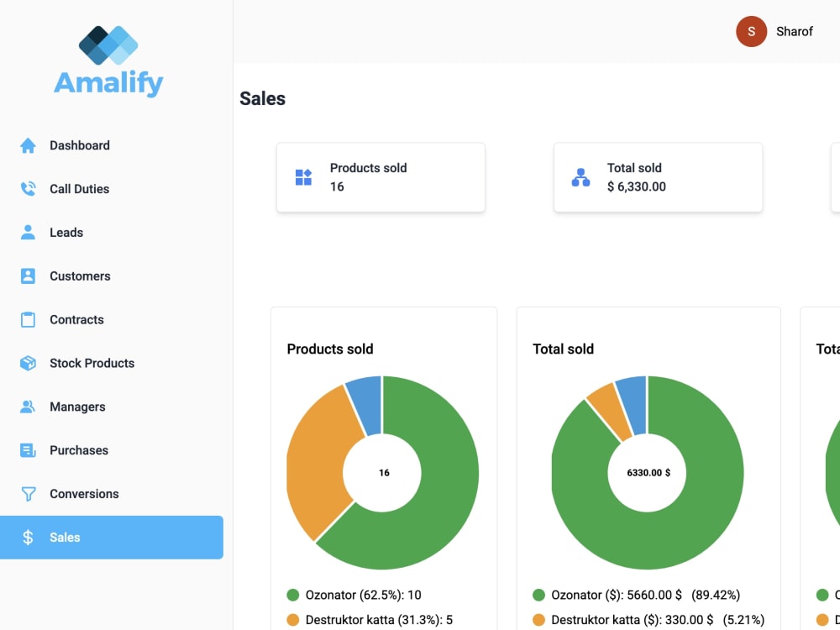Click the Conversions funnel icon
Screen dimensions: 840x630
coord(28,494)
